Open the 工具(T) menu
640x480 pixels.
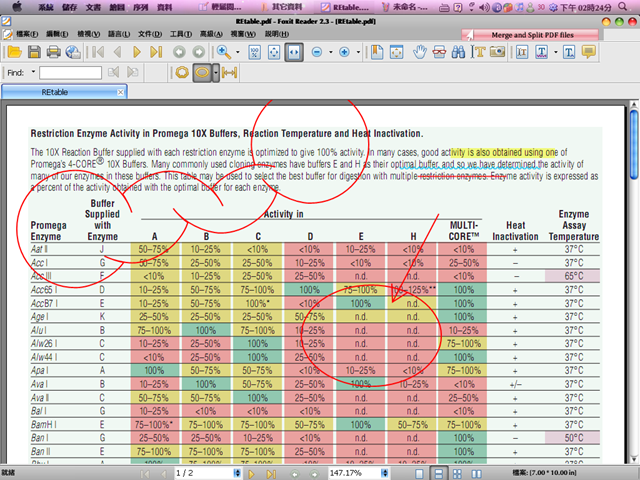(x=181, y=34)
